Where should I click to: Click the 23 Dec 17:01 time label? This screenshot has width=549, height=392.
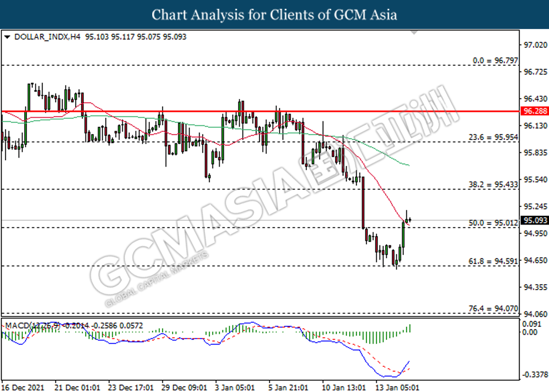click(x=131, y=388)
